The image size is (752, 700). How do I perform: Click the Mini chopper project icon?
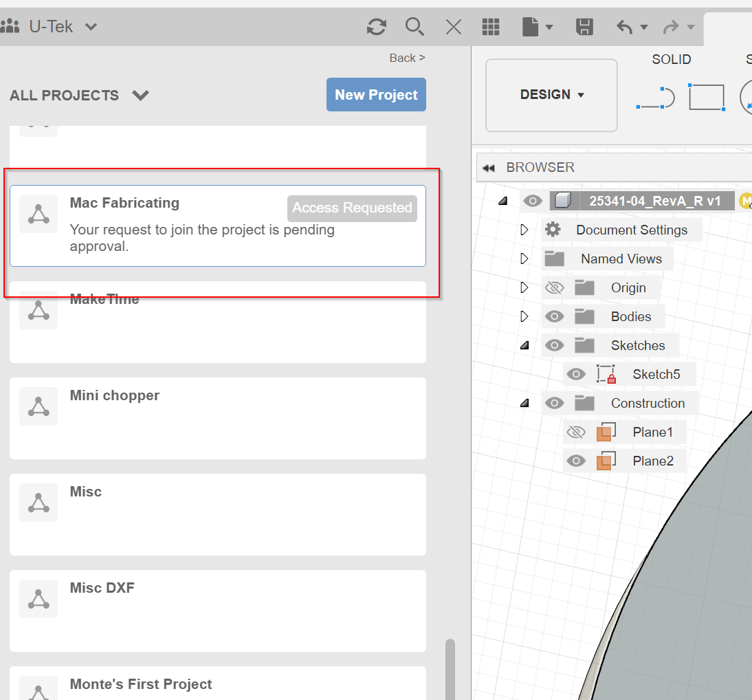tap(38, 406)
